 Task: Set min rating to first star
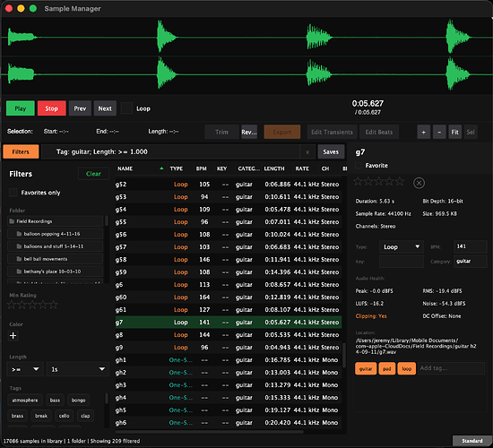[x=12, y=305]
